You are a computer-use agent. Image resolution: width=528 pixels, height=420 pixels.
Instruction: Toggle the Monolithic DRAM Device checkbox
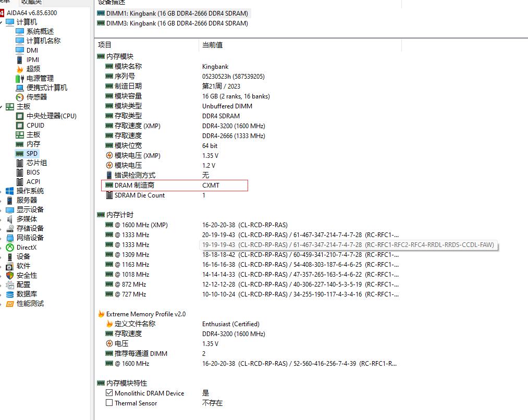coord(108,393)
